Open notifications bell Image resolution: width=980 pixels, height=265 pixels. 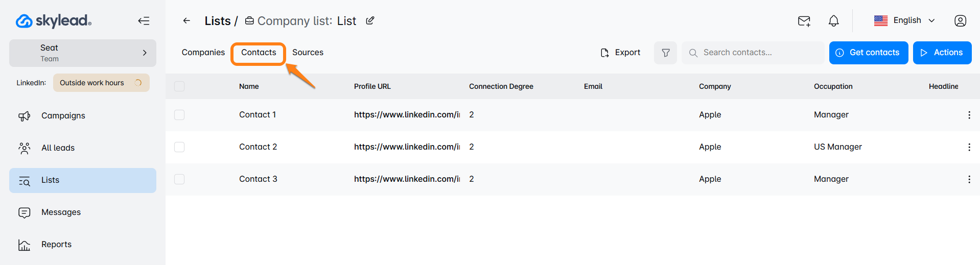pyautogui.click(x=833, y=21)
